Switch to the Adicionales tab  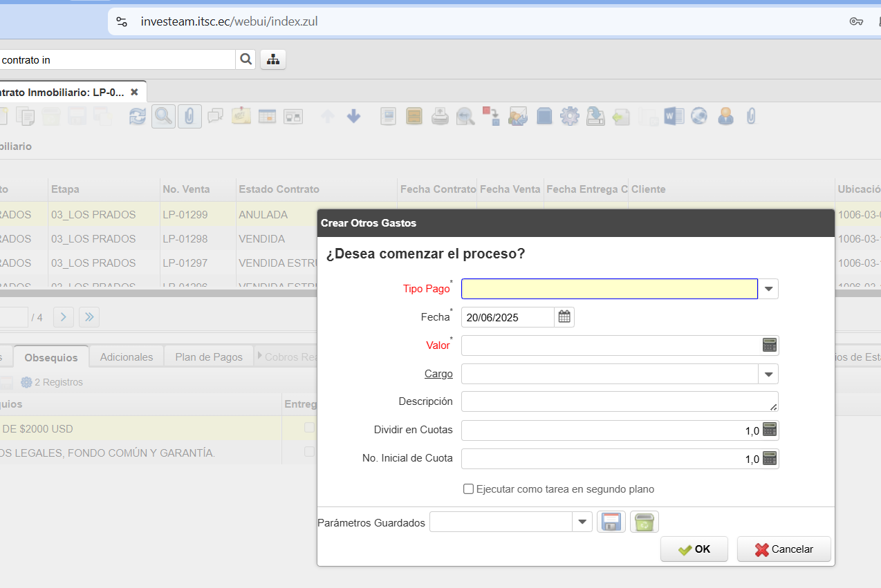coord(127,357)
